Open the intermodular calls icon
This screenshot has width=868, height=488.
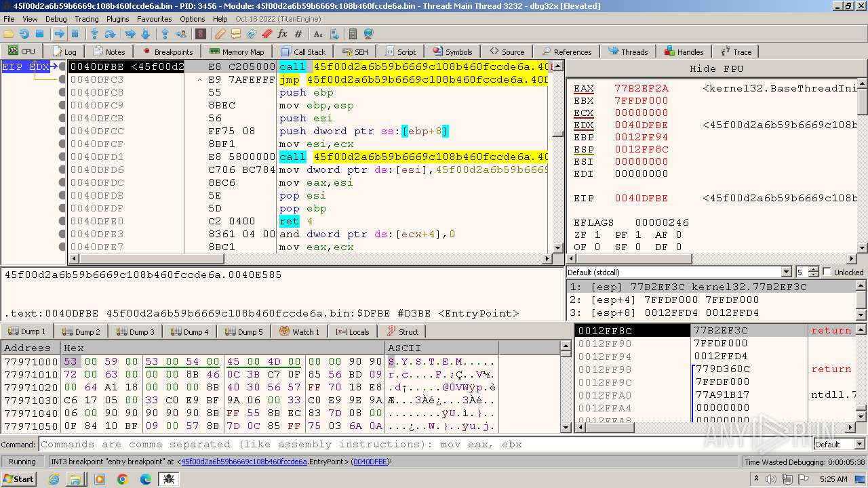tap(334, 33)
